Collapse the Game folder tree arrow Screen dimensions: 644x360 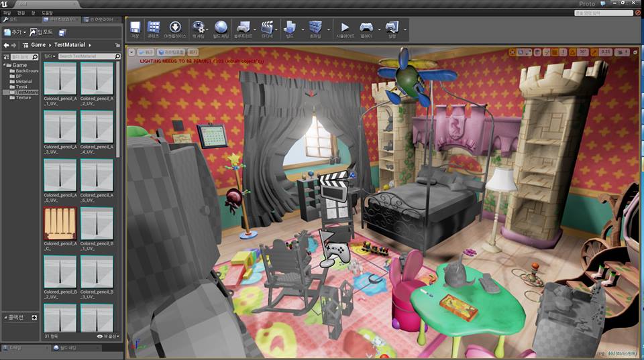click(5, 65)
